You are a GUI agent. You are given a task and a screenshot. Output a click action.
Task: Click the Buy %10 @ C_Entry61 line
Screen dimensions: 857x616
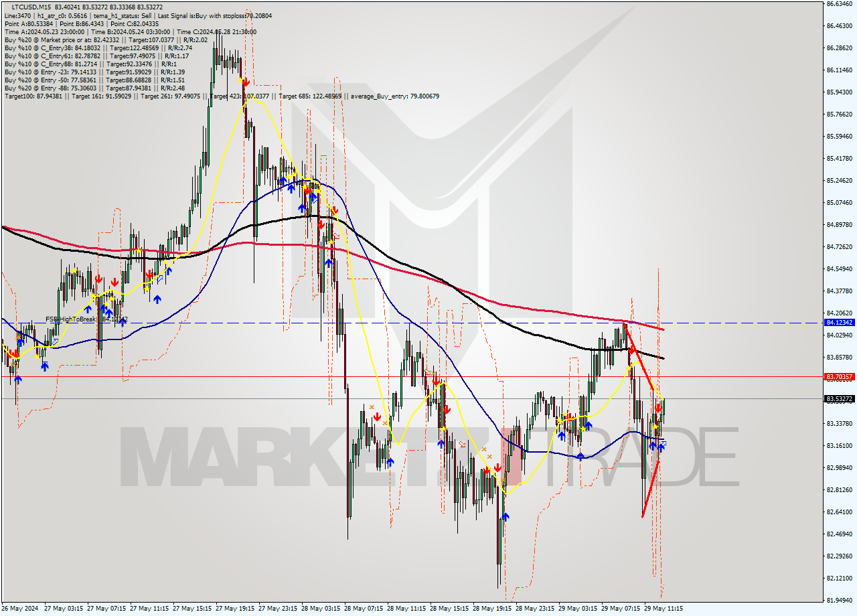(98, 56)
